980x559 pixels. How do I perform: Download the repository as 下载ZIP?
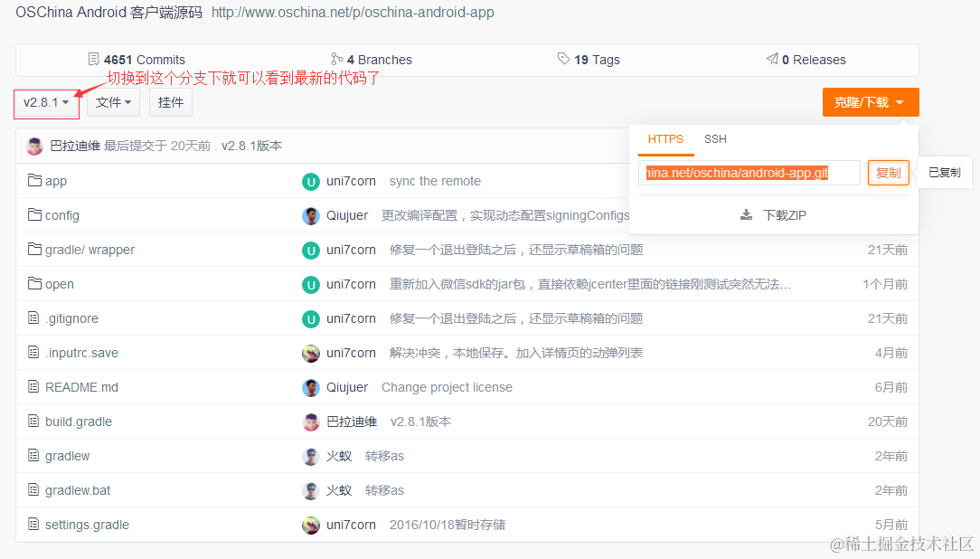click(785, 215)
